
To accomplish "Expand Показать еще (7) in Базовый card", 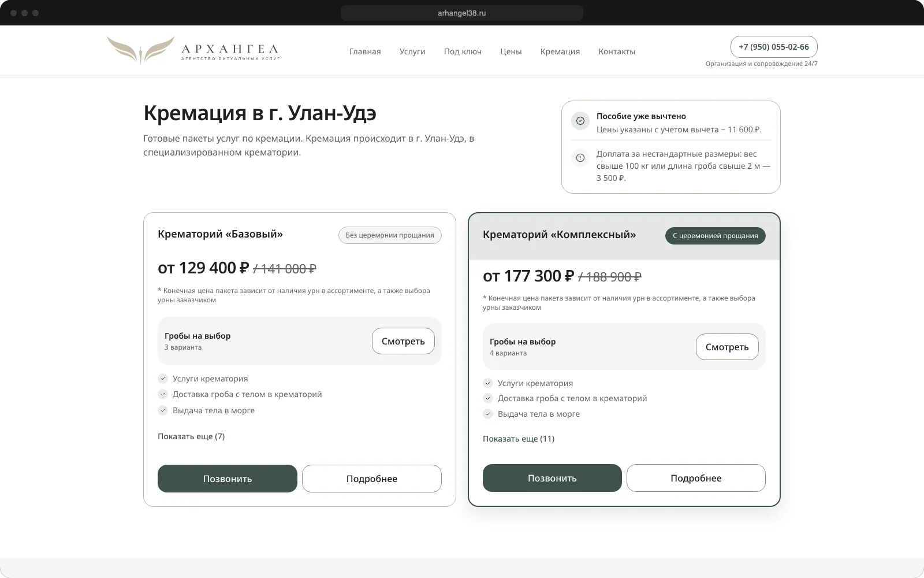I will 191,436.
